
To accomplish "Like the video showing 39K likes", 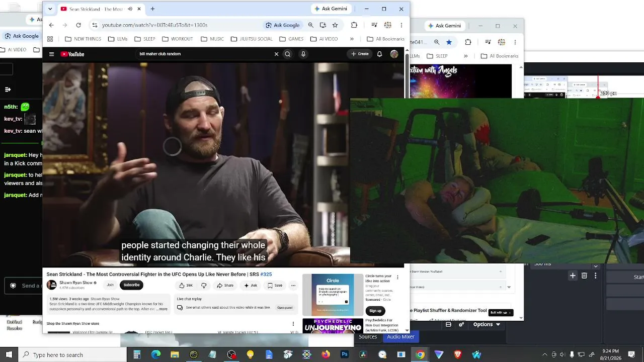I will 186,286.
